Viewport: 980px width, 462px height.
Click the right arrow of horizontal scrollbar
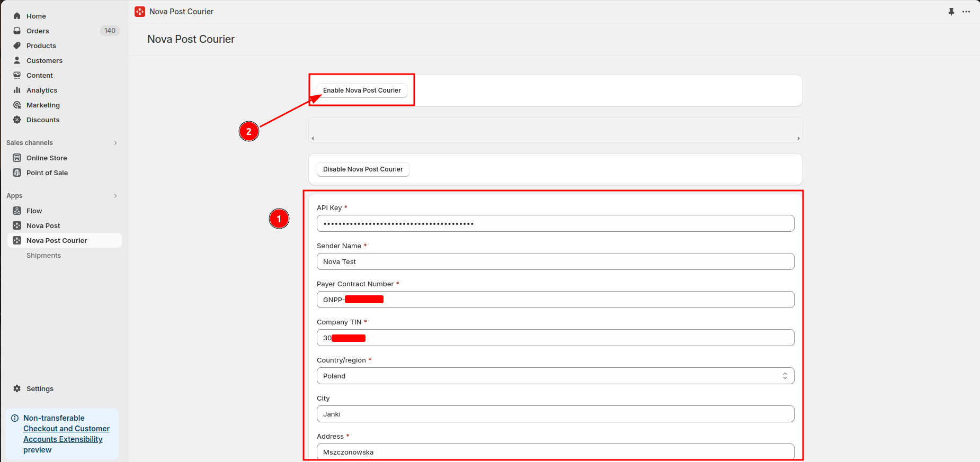(798, 138)
